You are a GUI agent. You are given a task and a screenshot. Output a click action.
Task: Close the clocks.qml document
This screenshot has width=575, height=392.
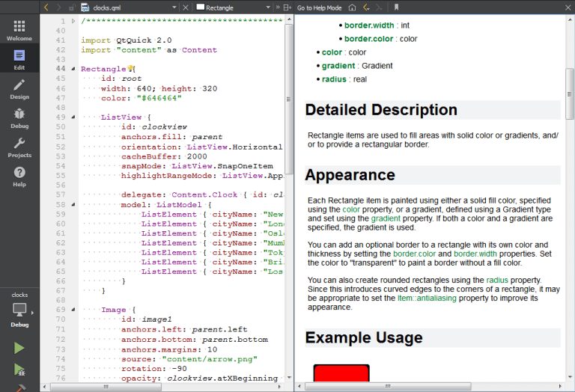coord(186,7)
